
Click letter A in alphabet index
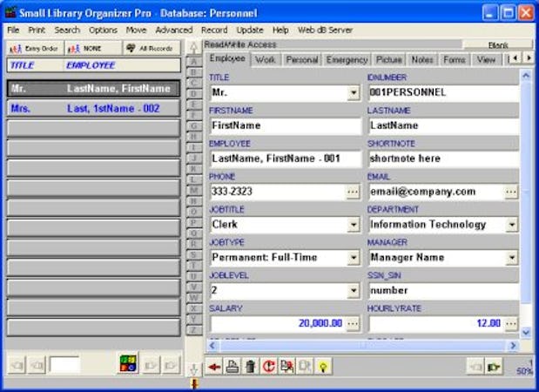194,62
